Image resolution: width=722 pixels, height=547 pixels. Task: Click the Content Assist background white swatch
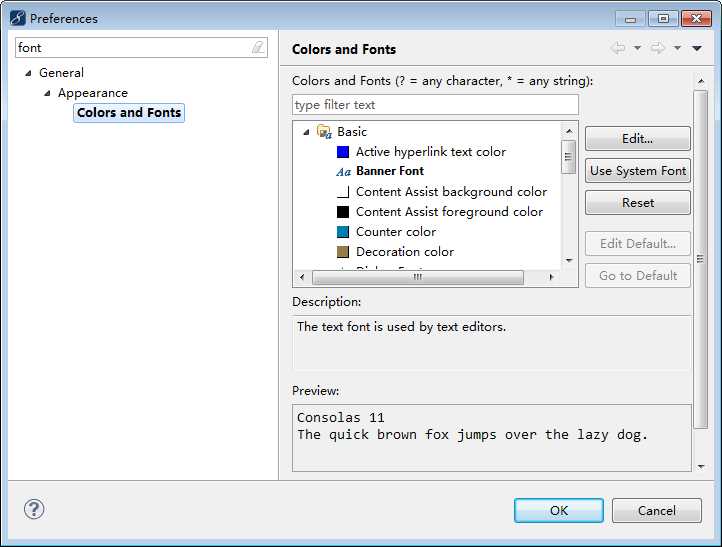(343, 192)
